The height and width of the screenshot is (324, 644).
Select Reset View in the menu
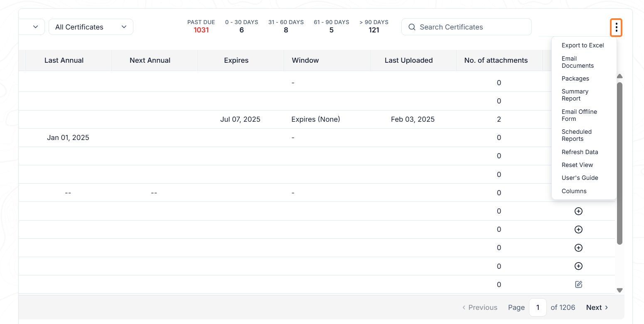[x=577, y=165]
